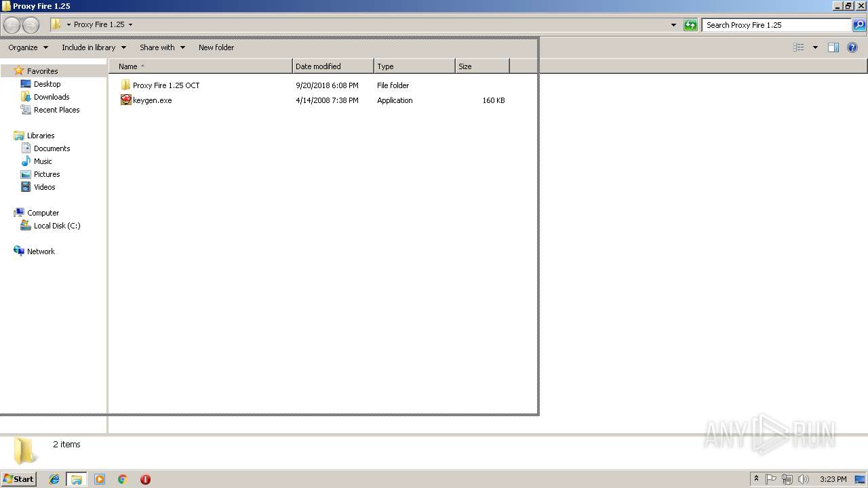Click the '2 items' status text
The image size is (868, 488).
tap(66, 445)
